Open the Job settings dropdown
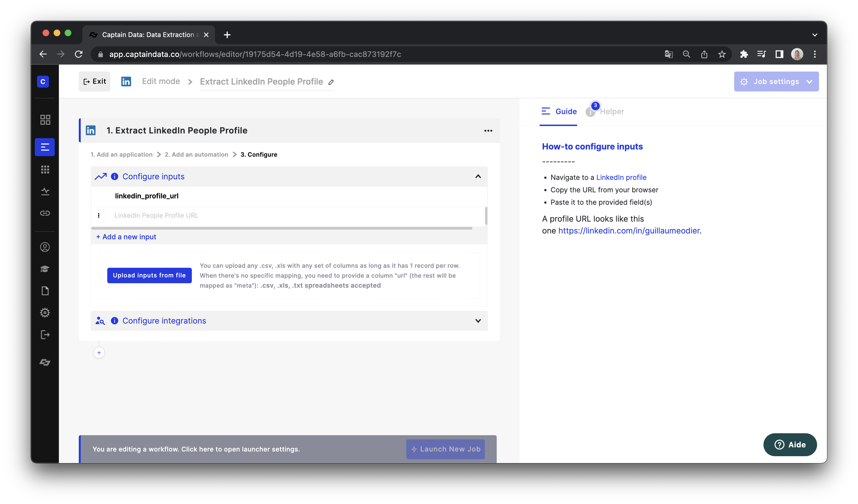The height and width of the screenshot is (504, 858). pos(776,82)
